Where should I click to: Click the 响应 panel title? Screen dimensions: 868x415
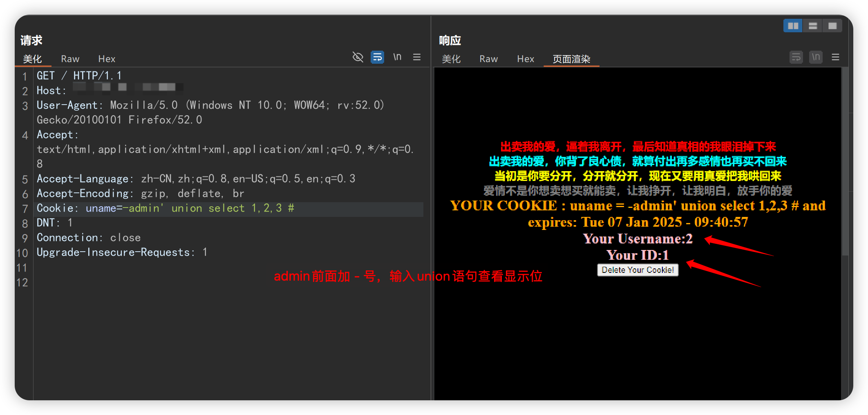pyautogui.click(x=450, y=40)
